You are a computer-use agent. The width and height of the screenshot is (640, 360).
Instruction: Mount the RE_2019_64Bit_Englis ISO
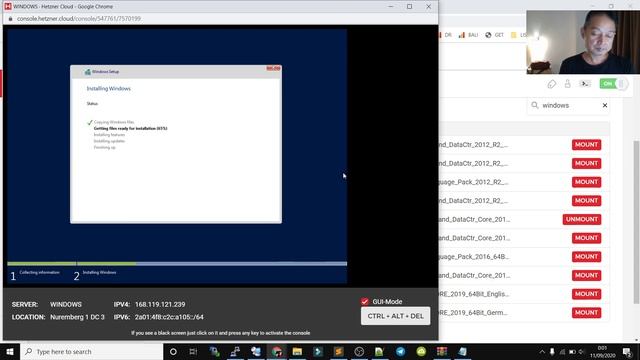(586, 294)
